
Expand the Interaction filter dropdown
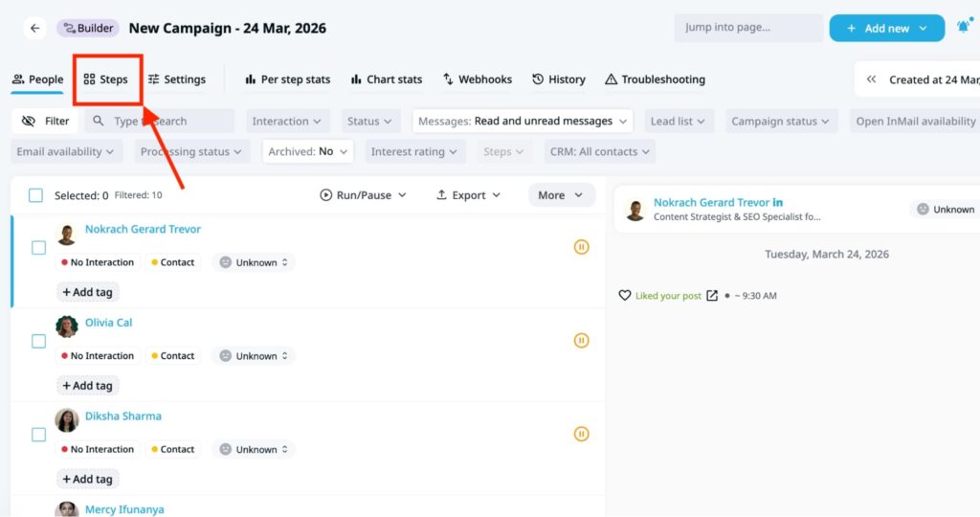point(287,122)
